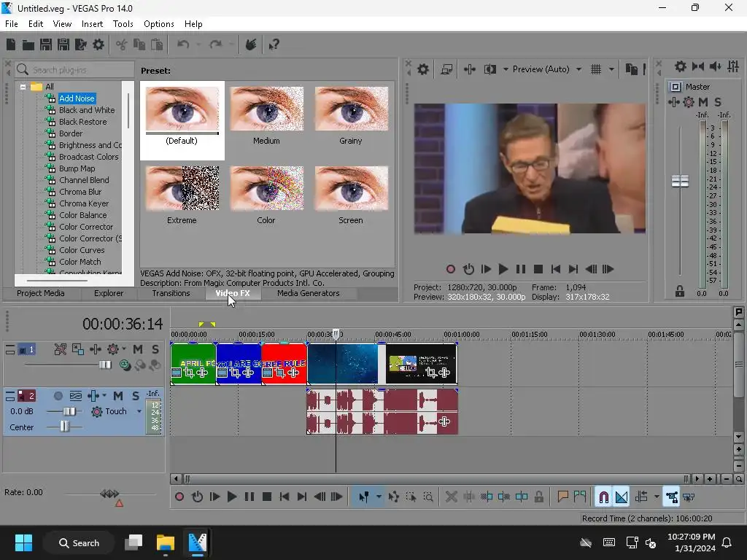Open Touch automation mode dropdown

[x=139, y=411]
